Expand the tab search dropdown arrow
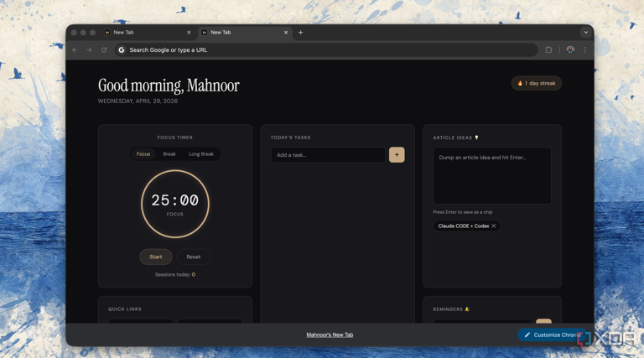 tap(585, 33)
